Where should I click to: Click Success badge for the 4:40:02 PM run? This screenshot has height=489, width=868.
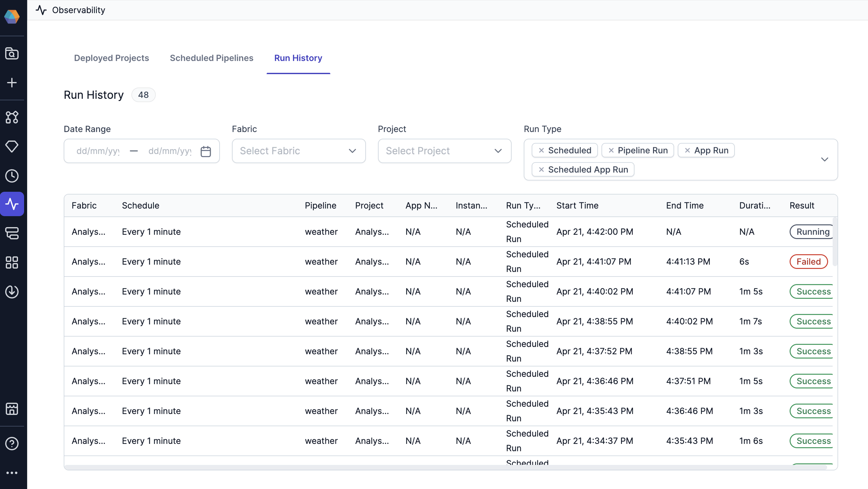point(811,291)
